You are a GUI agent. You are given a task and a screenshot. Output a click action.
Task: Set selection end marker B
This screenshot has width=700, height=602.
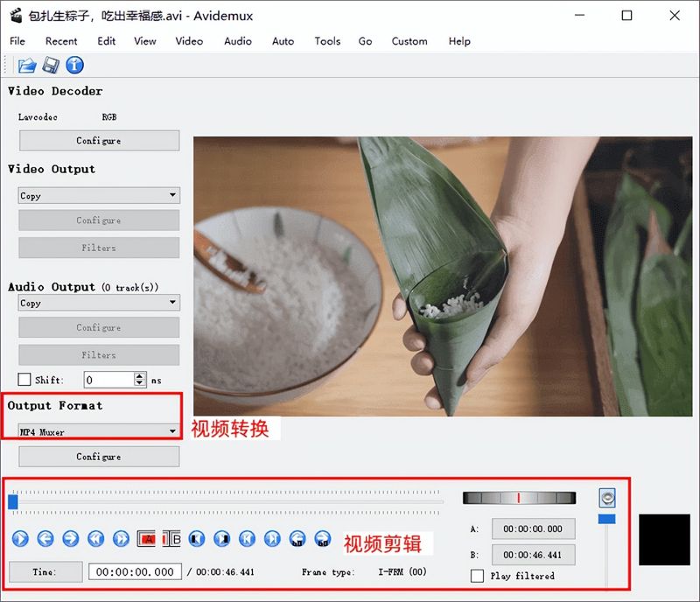(171, 539)
